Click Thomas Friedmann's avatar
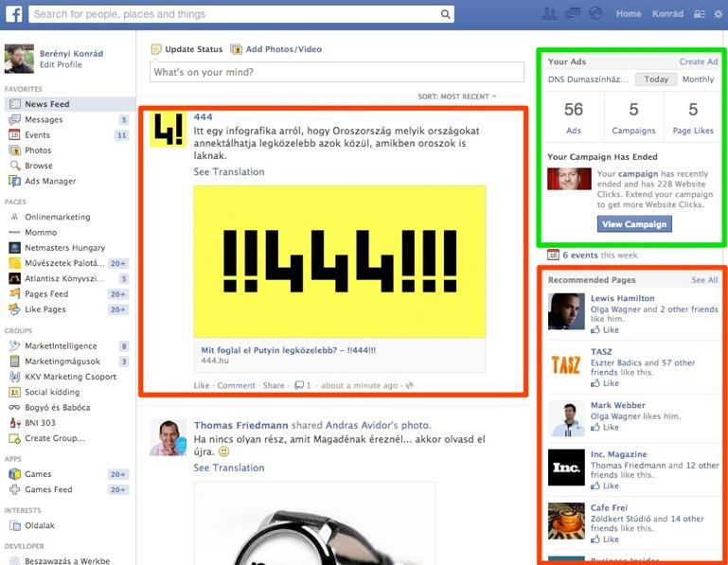 click(169, 438)
